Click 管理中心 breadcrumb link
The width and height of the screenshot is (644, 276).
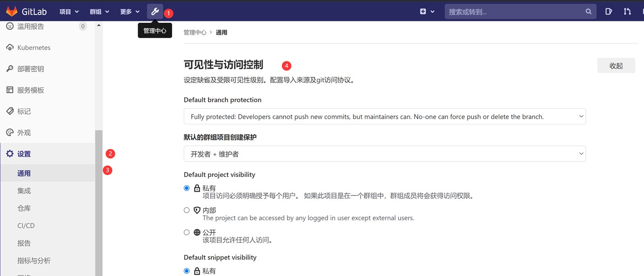pos(195,33)
